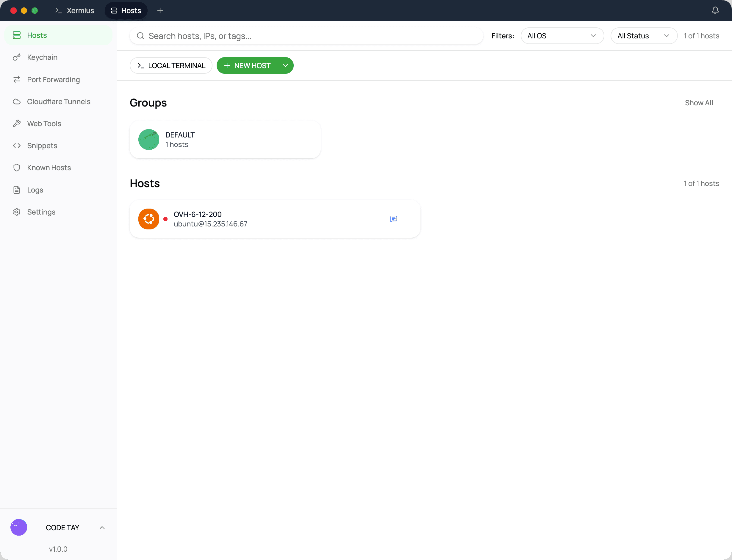Open the All OS filter dropdown

562,36
